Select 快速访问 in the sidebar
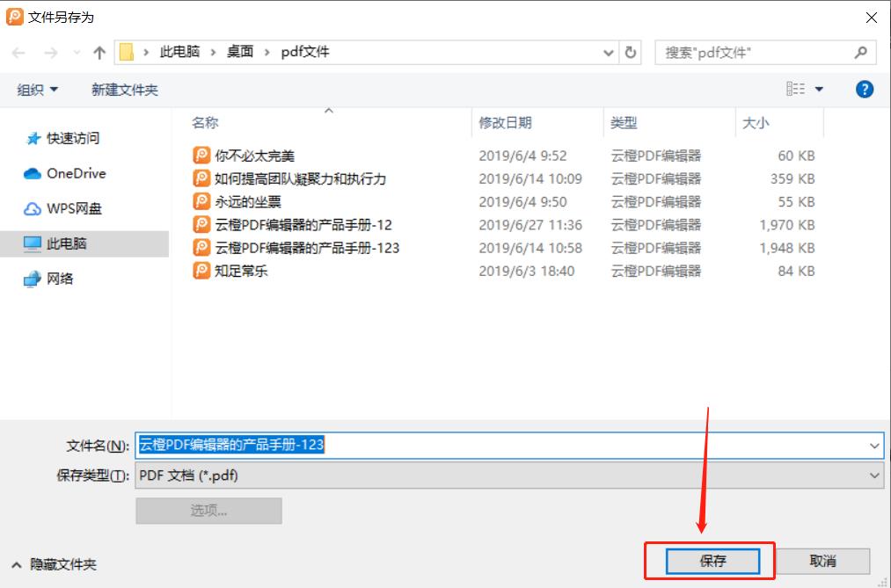Viewport: 891px width, 588px height. 72,138
